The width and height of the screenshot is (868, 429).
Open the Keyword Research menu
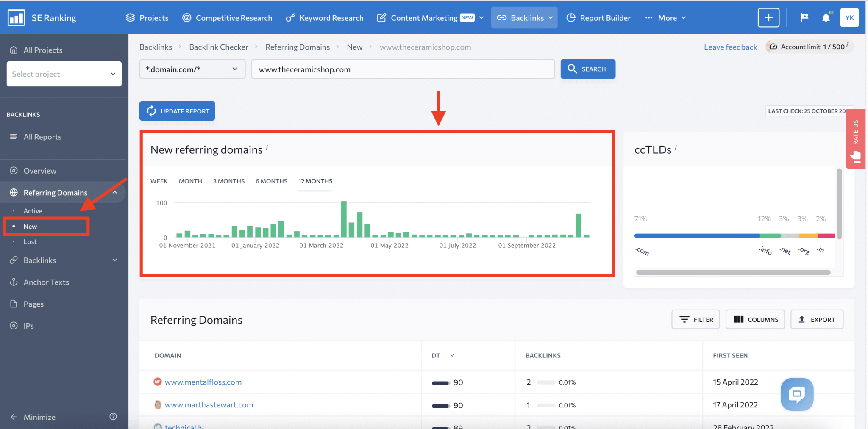click(x=324, y=17)
